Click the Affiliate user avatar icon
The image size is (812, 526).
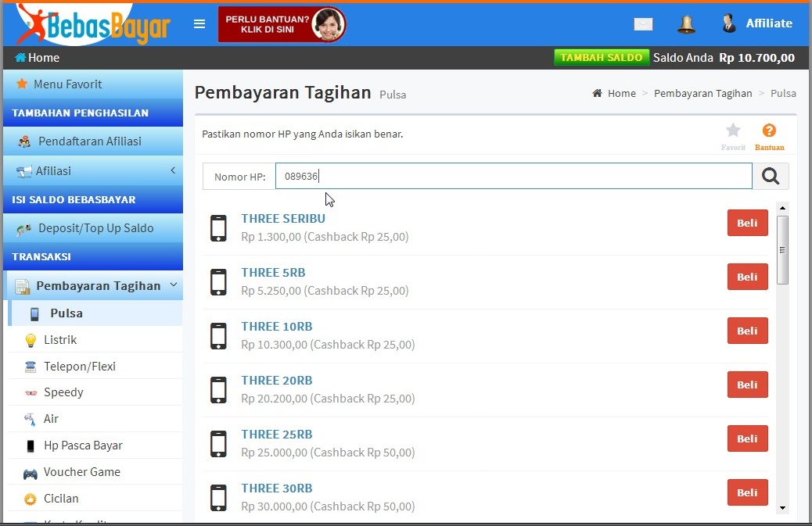pos(728,23)
